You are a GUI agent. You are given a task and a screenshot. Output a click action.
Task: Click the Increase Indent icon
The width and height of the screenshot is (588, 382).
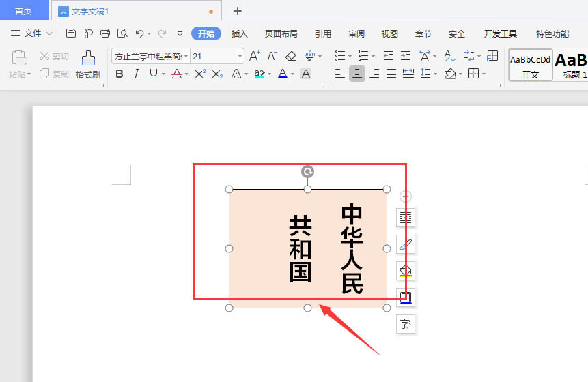coord(406,56)
